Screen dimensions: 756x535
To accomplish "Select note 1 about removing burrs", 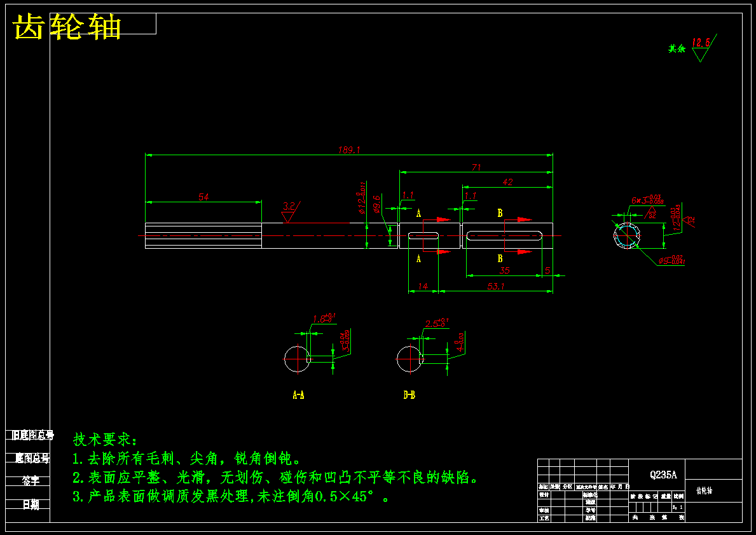I will click(188, 458).
